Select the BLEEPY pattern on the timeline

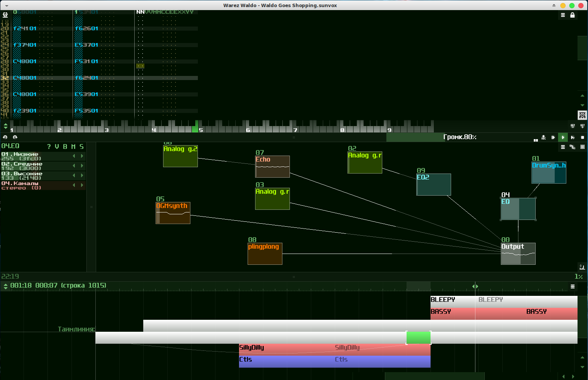pos(453,300)
